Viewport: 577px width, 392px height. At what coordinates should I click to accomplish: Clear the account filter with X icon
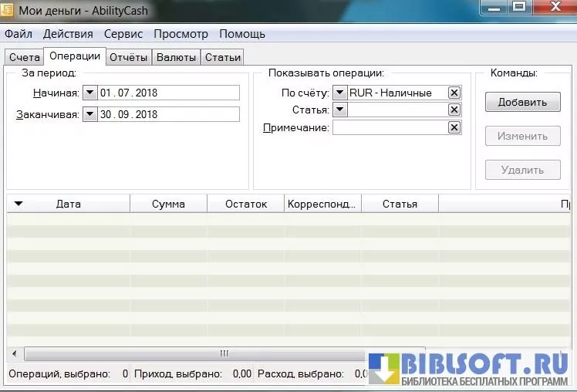pos(454,93)
